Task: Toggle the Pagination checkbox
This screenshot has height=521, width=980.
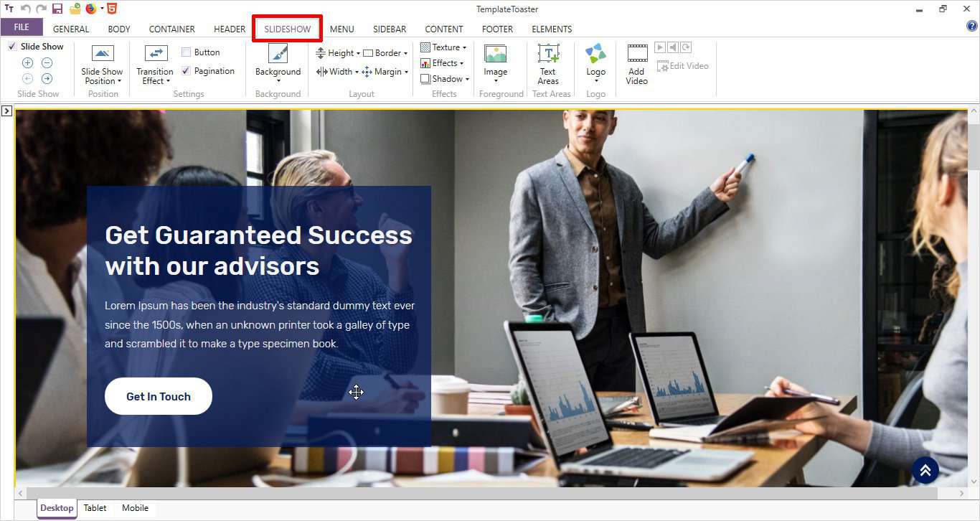Action: pyautogui.click(x=186, y=71)
